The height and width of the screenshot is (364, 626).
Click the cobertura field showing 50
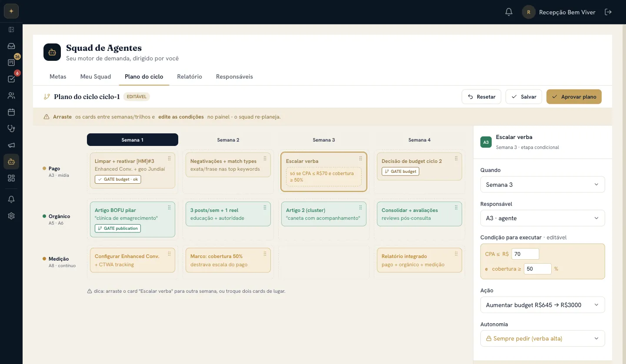537,269
